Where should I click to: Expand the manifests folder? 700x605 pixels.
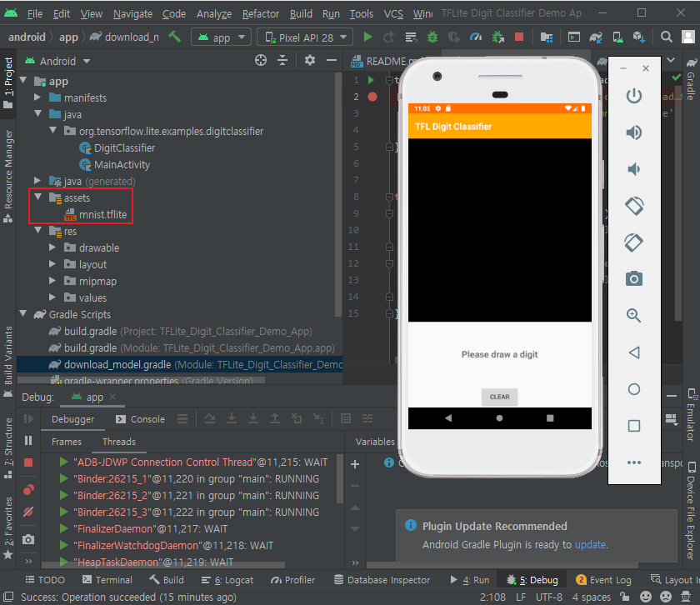click(x=38, y=97)
